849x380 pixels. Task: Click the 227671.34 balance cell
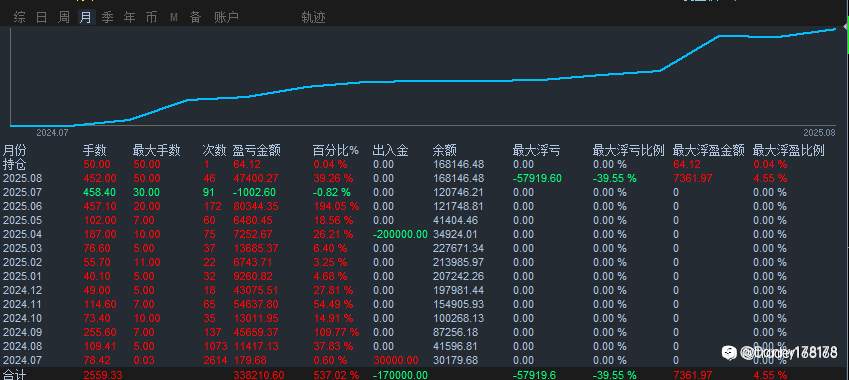tap(458, 248)
